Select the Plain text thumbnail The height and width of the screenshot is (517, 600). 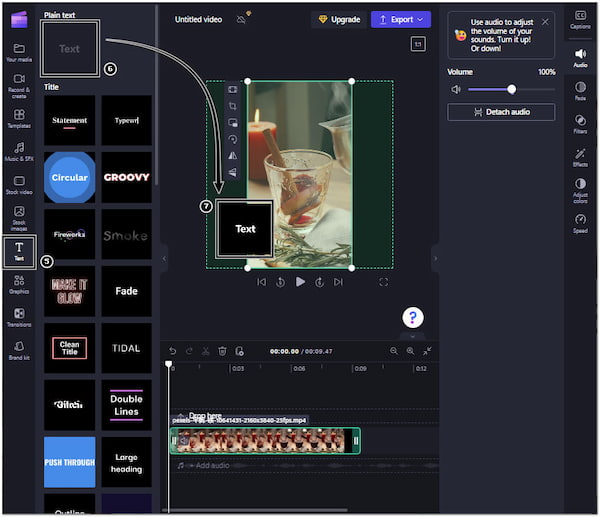pos(70,49)
